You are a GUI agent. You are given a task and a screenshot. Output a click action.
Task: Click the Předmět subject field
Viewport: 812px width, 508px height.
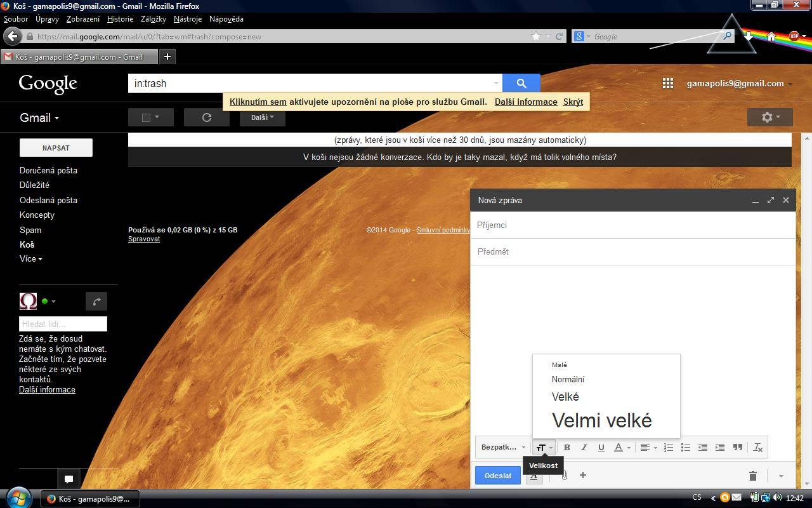633,251
